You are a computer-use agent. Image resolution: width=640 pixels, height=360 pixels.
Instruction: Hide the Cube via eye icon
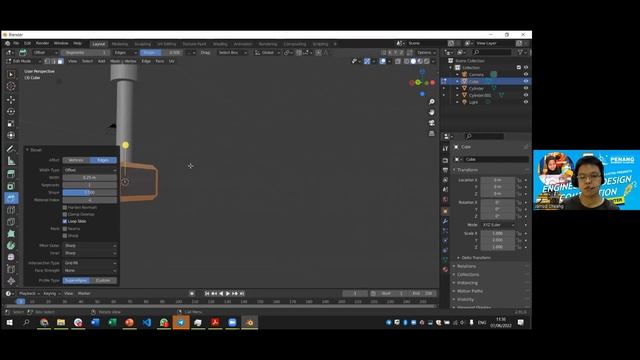(x=526, y=81)
